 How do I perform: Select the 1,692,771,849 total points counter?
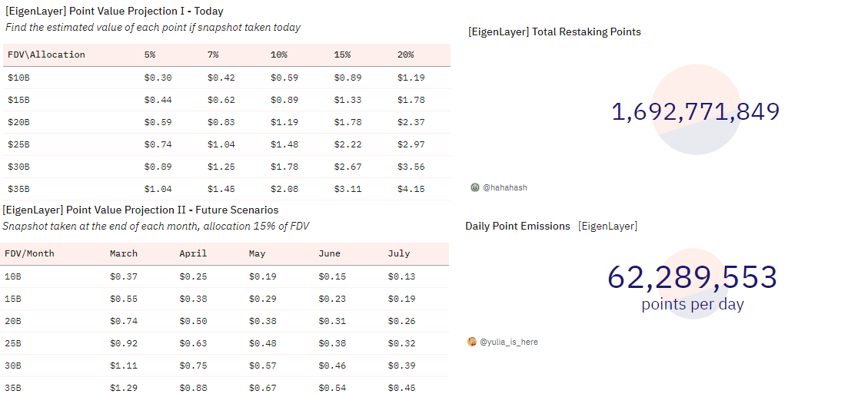point(696,111)
